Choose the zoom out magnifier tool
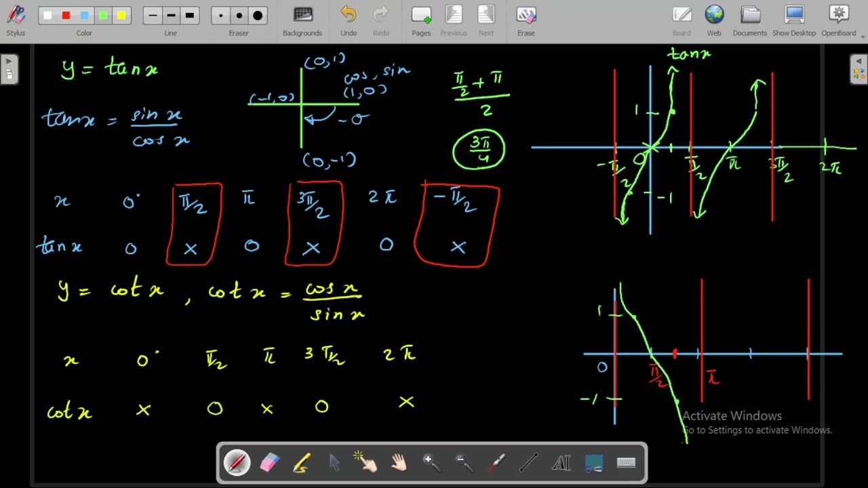The width and height of the screenshot is (868, 488). click(x=464, y=463)
